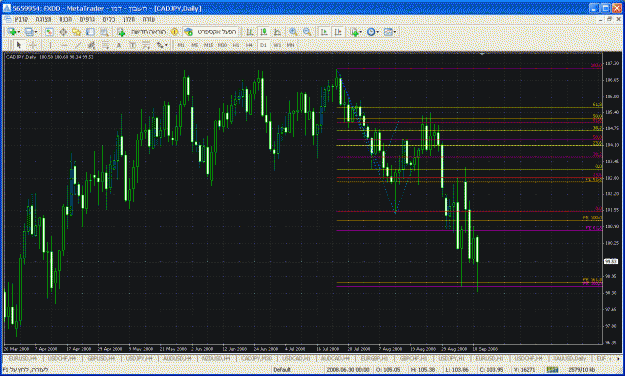The height and width of the screenshot is (376, 625).
Task: Select the Text Label 'T' tool
Action: (x=132, y=45)
